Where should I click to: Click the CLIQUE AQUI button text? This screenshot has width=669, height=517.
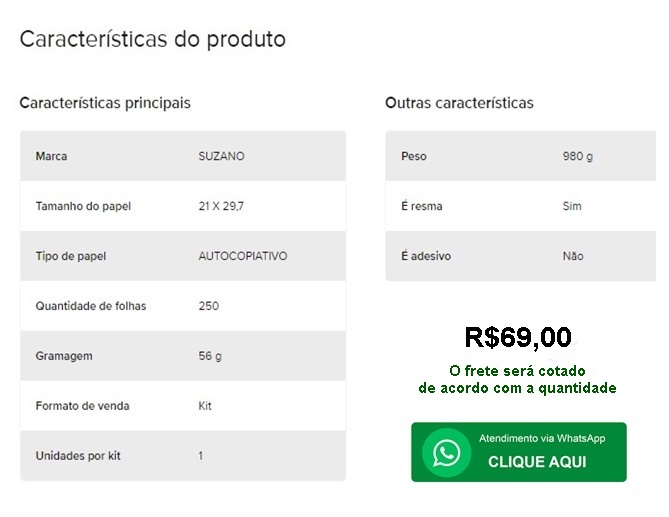click(x=537, y=462)
